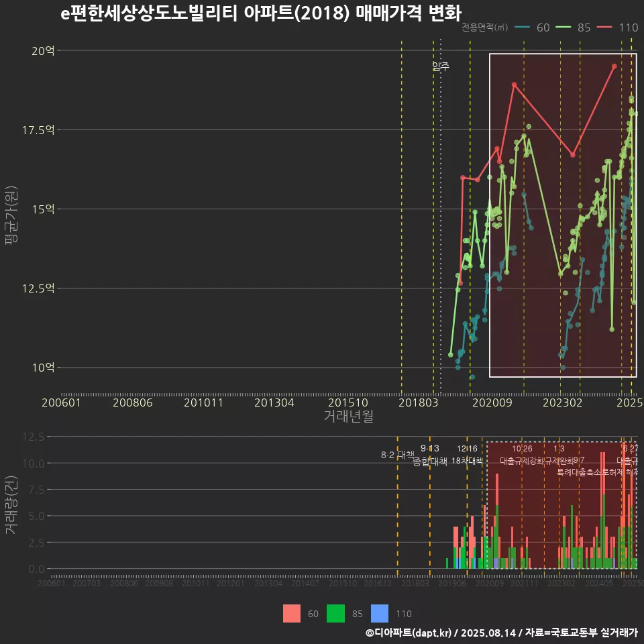Click the teal 60 line legend entry at top
The width and height of the screenshot is (644, 644).
tap(532, 28)
